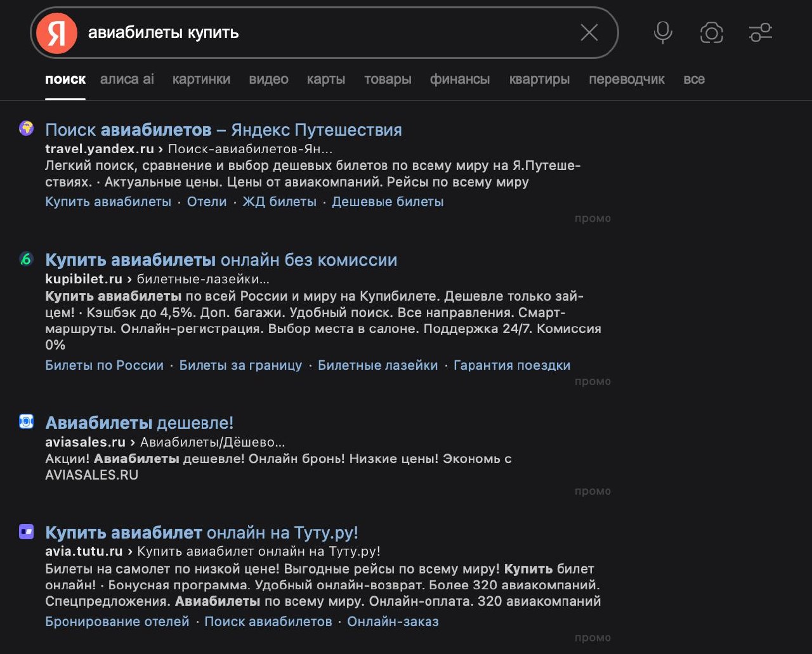The image size is (812, 654).
Task: Expand the все tab for more categories
Action: pos(694,79)
